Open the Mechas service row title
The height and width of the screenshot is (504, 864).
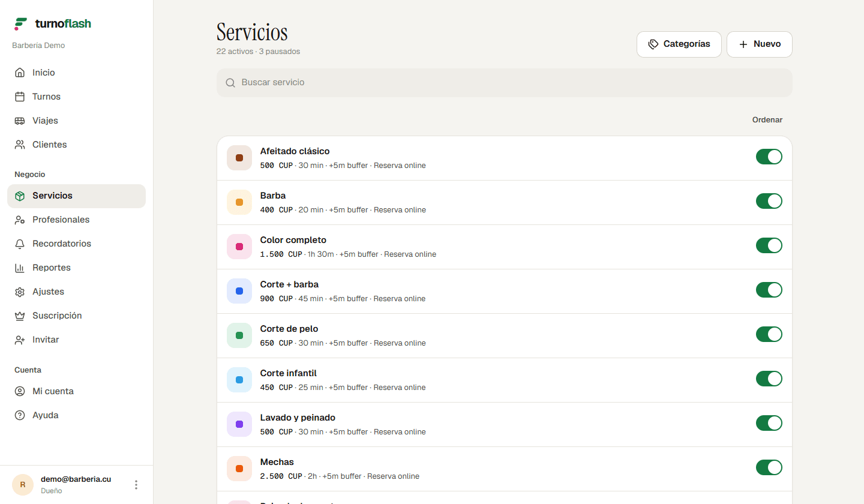(277, 462)
